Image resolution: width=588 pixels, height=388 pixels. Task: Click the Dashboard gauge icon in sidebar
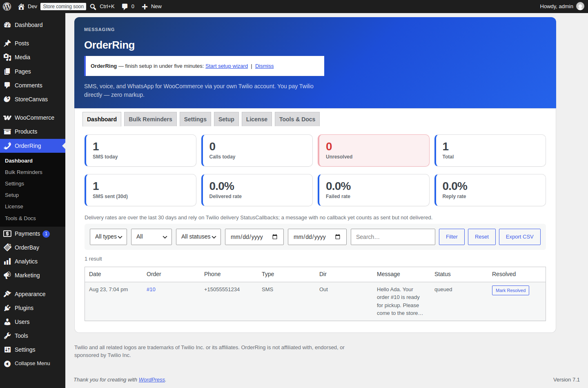click(7, 25)
